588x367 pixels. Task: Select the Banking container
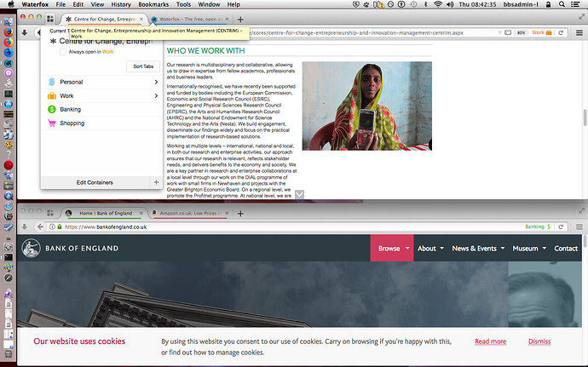coord(101,110)
